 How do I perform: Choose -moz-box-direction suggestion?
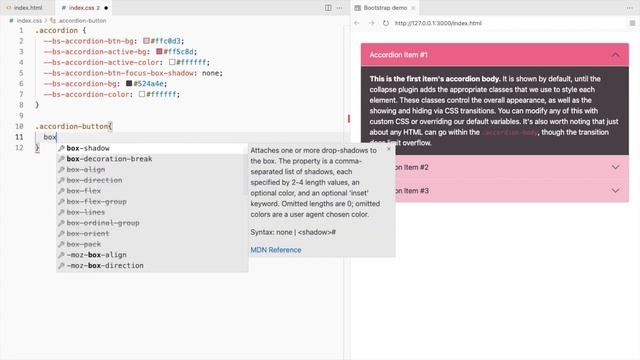152,265
